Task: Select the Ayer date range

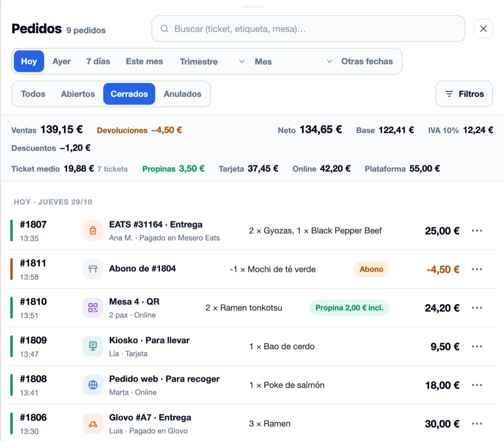Action: pos(61,61)
